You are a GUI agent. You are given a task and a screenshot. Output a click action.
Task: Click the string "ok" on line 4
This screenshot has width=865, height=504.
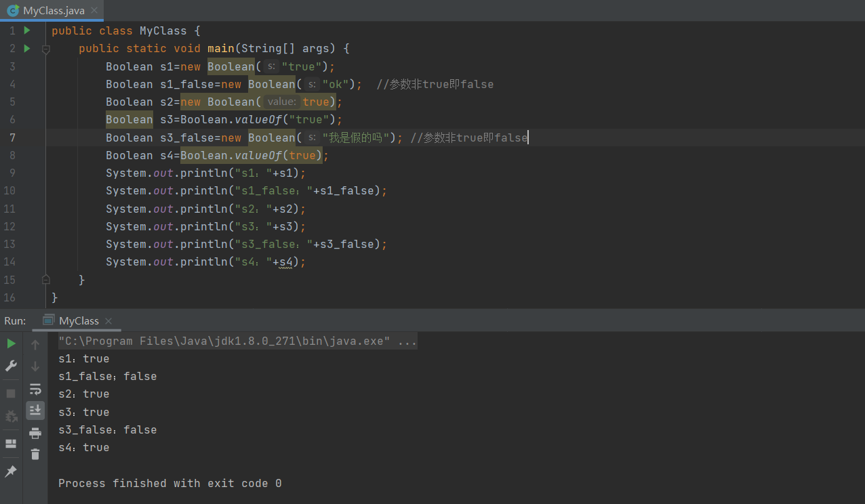(x=335, y=84)
